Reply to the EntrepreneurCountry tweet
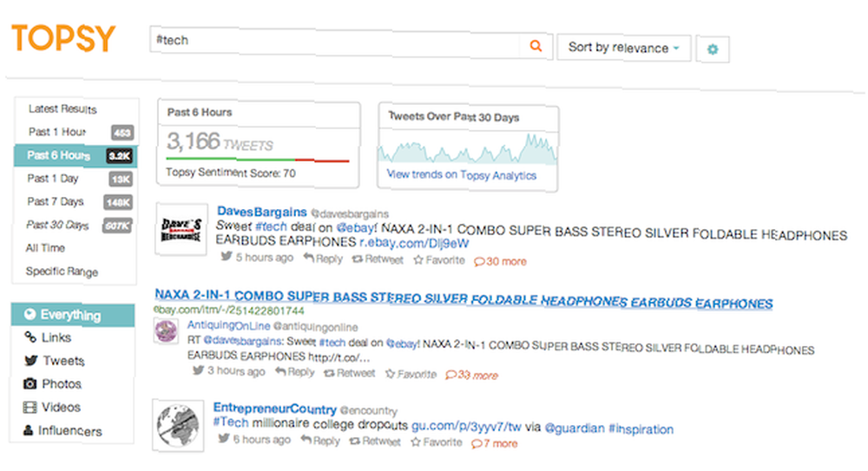Image resolution: width=868 pixels, height=471 pixels. (320, 441)
